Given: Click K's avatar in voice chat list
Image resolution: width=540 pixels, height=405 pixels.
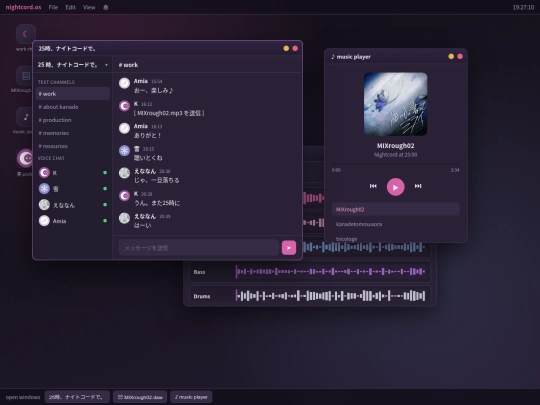Looking at the screenshot, I should pyautogui.click(x=44, y=173).
